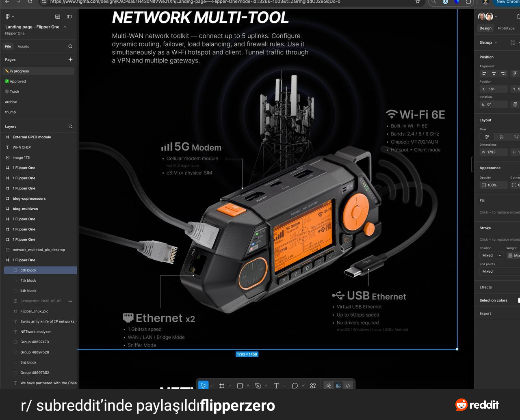Select the External GPIO module layer

click(39, 137)
